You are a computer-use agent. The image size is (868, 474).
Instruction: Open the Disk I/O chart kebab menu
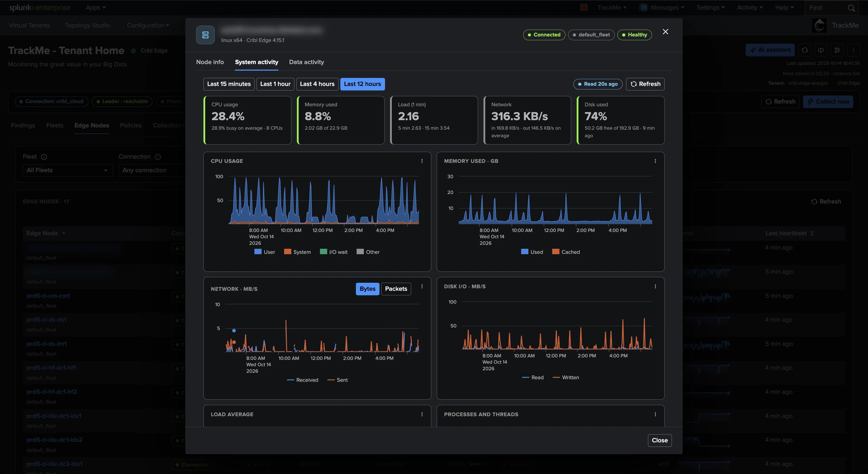655,287
